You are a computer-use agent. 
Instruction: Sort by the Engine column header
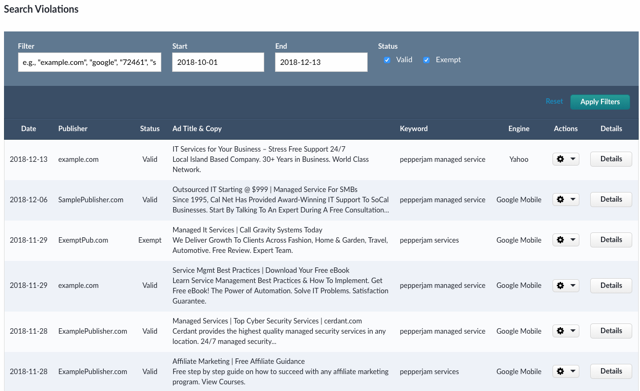coord(519,129)
